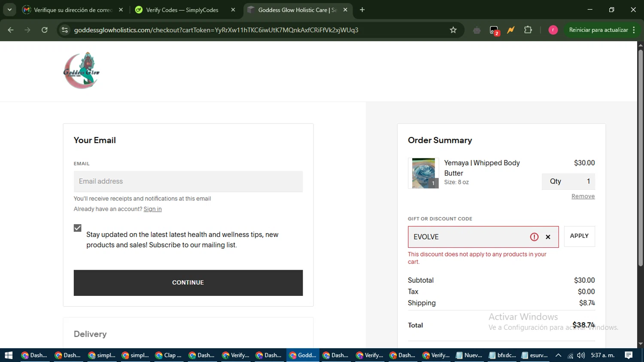
Task: Open Chrome's three-dot menu
Action: tap(634, 30)
